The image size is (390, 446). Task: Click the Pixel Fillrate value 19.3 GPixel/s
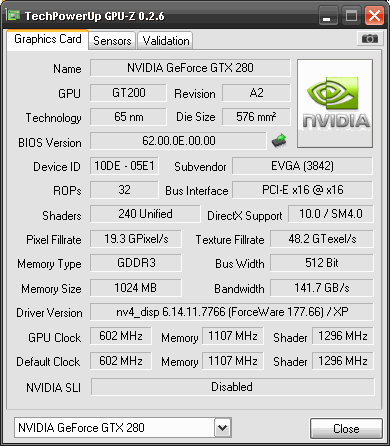coord(136,239)
